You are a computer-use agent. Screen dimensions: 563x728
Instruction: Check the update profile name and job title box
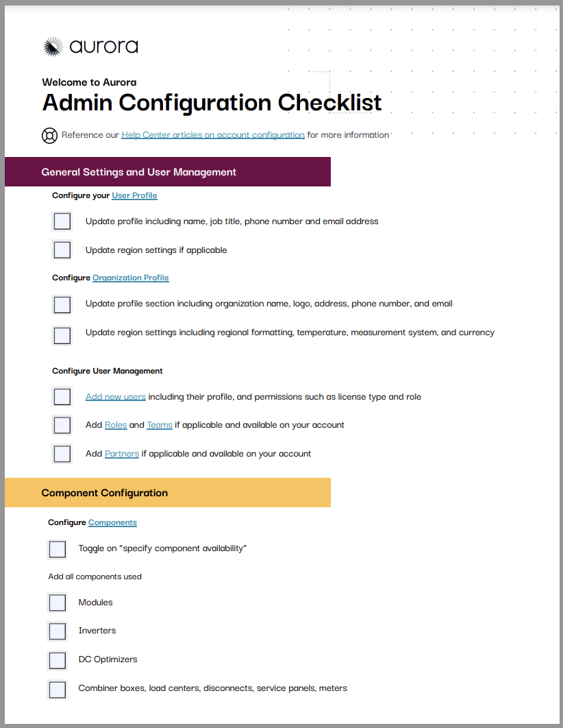tap(62, 221)
